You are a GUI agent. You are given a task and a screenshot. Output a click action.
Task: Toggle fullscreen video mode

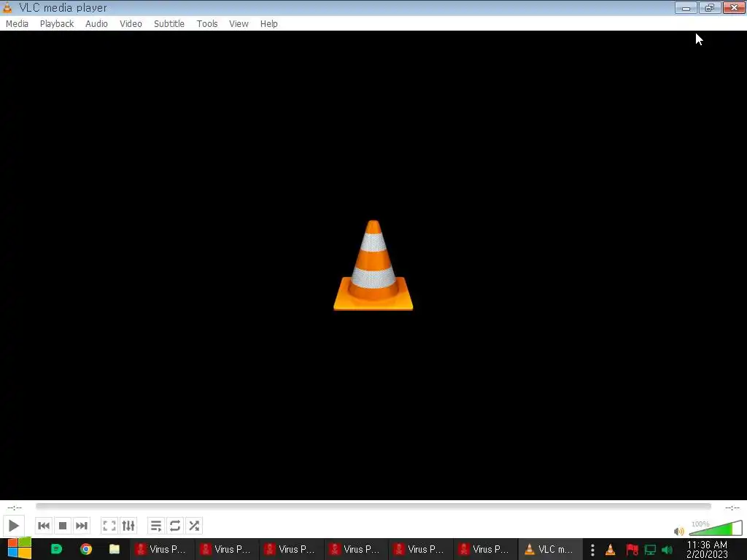click(109, 526)
